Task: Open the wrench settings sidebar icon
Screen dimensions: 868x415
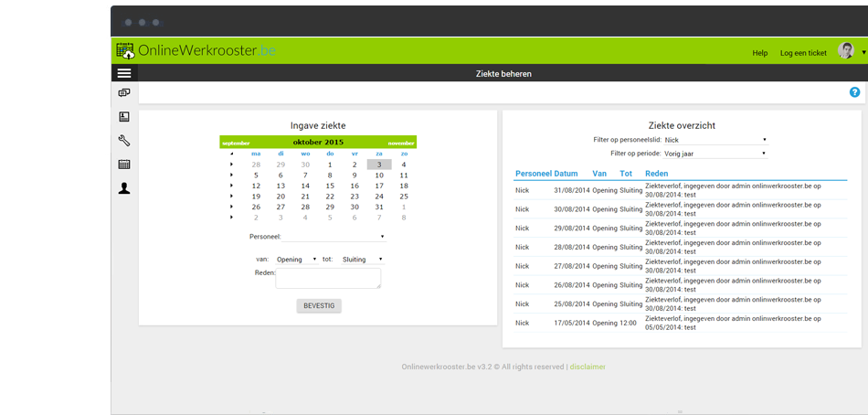Action: [124, 141]
